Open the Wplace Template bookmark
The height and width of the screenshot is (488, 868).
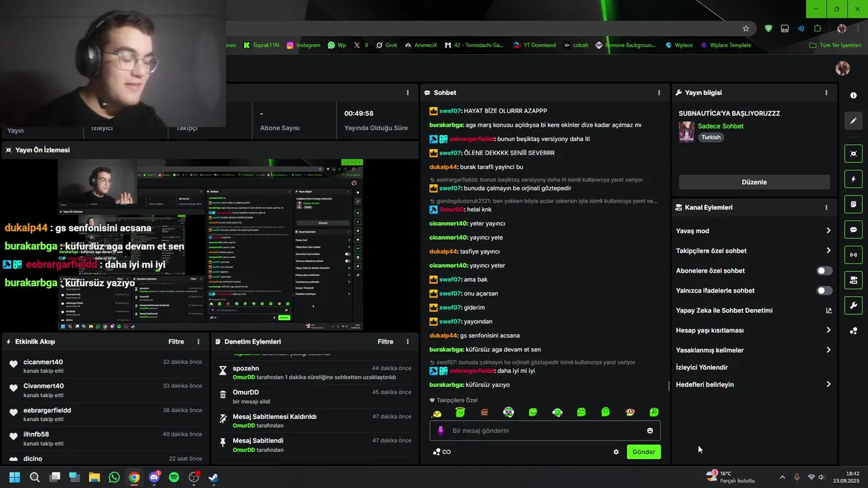(726, 45)
